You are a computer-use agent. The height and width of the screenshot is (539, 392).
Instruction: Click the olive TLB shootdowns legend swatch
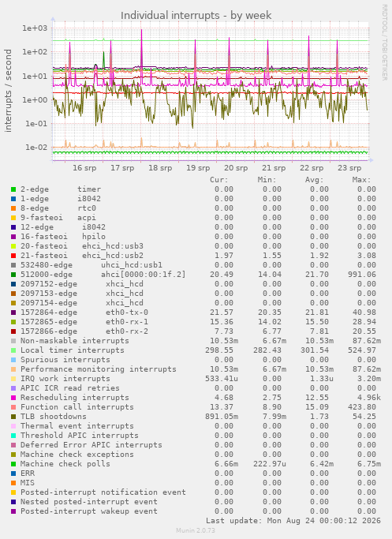tap(13, 417)
